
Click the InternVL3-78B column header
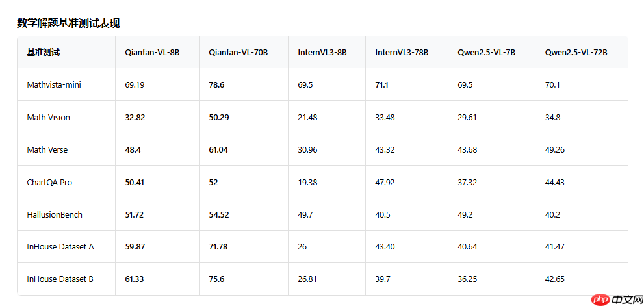pos(402,52)
